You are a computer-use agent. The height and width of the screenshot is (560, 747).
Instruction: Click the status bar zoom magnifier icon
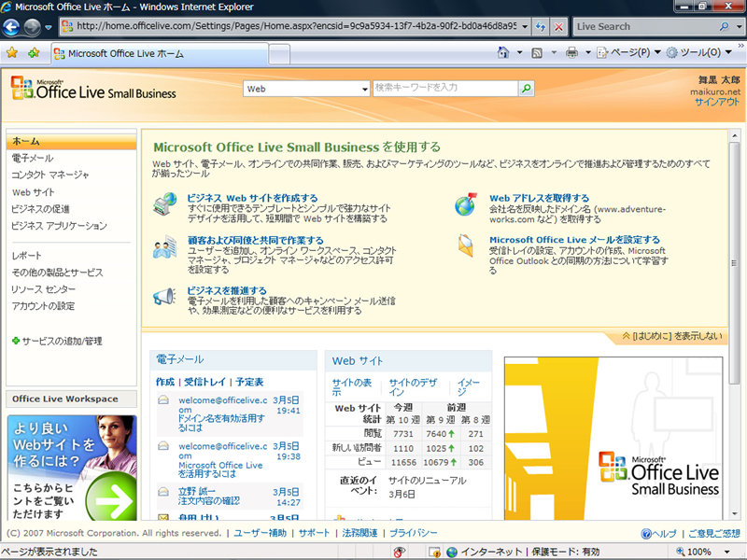click(x=681, y=552)
